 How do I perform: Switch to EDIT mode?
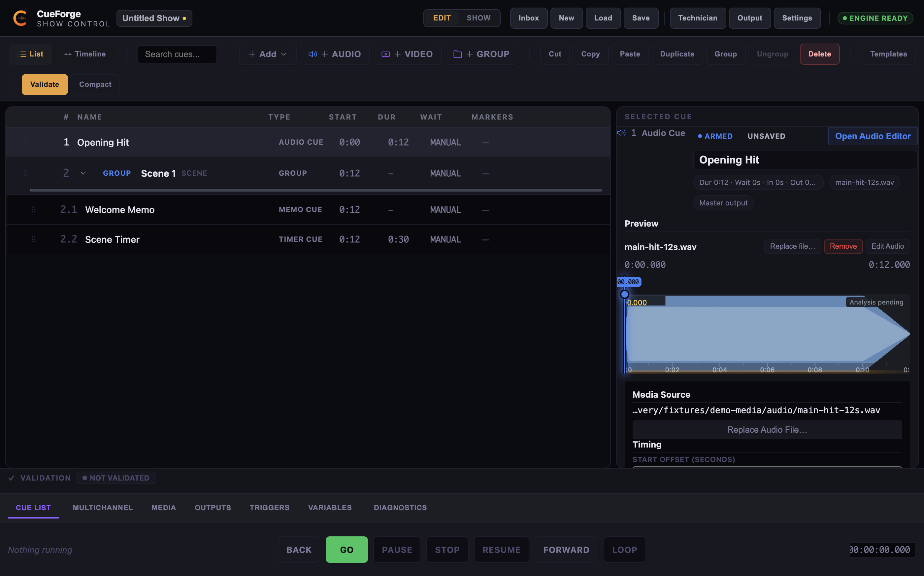click(x=442, y=18)
